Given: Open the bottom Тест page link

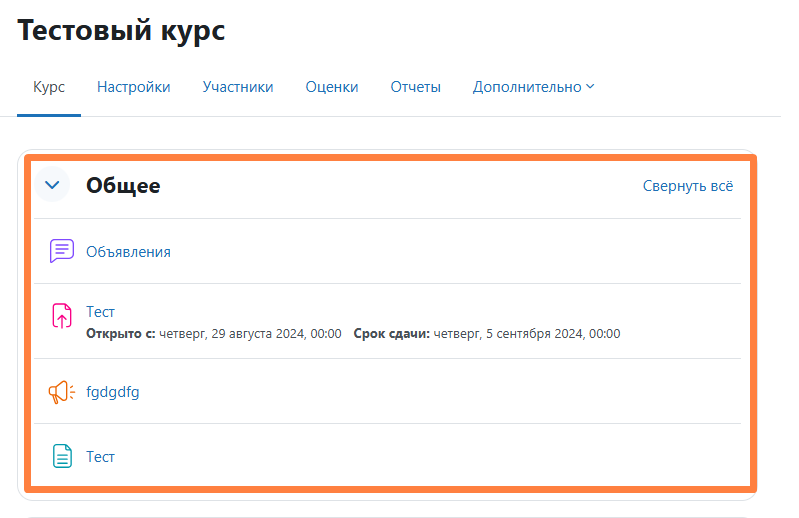Looking at the screenshot, I should coord(101,457).
